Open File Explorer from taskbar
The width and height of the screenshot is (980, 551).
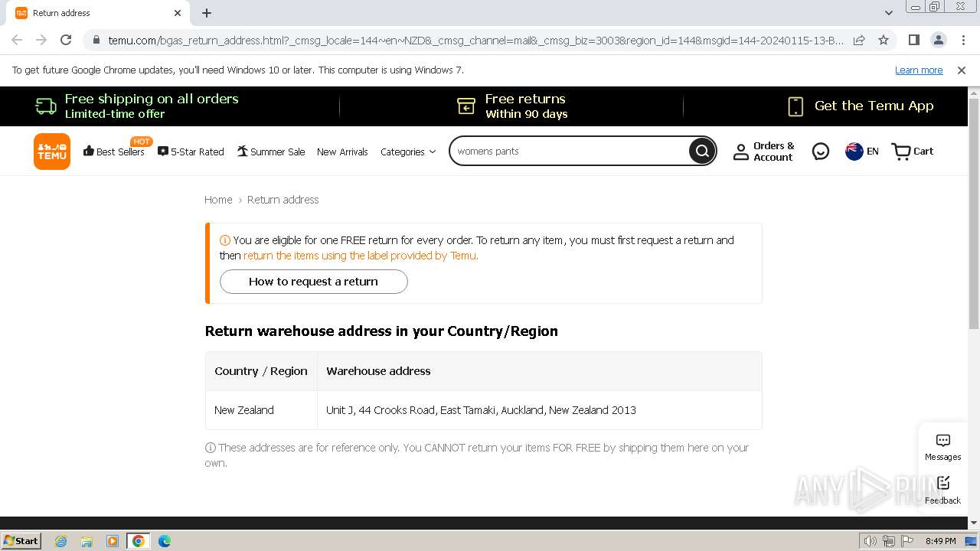(x=87, y=541)
